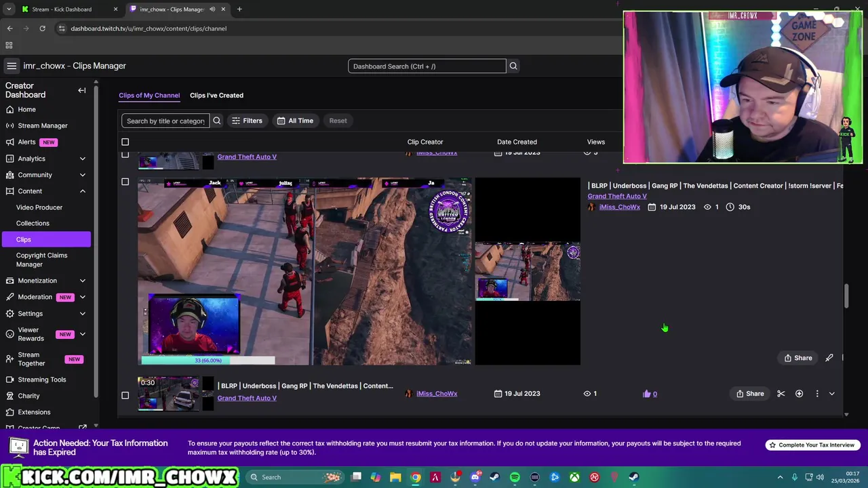Open Charity in the sidebar

tap(28, 396)
